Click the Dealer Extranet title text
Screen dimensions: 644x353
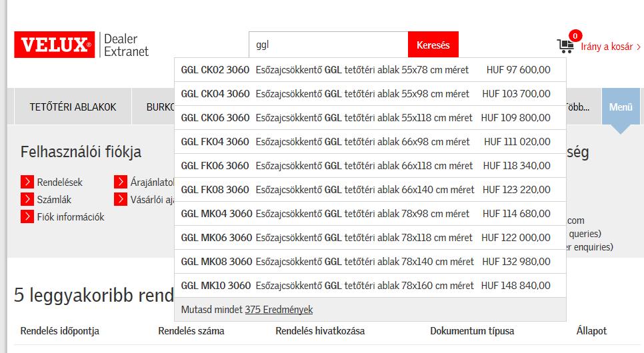pyautogui.click(x=126, y=45)
